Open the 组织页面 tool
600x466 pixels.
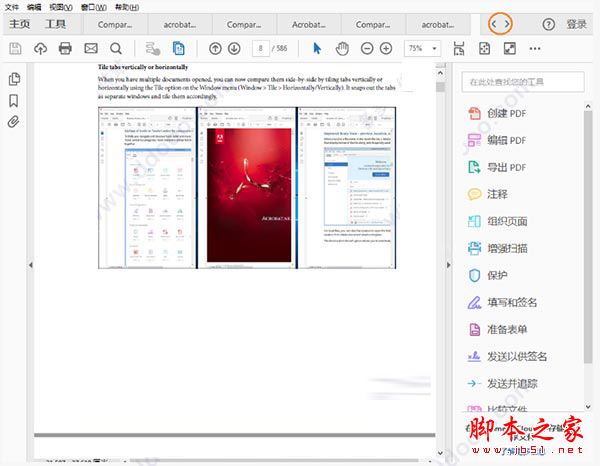point(498,221)
